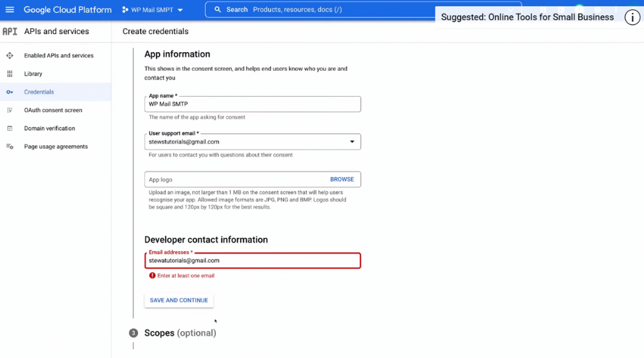The image size is (644, 358).
Task: Open Page usage agreements
Action: [56, 147]
